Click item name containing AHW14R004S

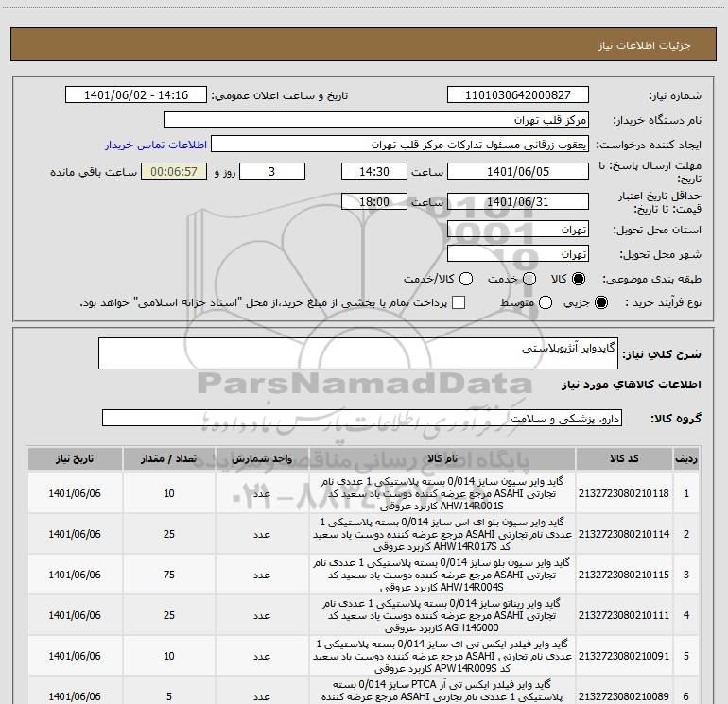click(442, 575)
